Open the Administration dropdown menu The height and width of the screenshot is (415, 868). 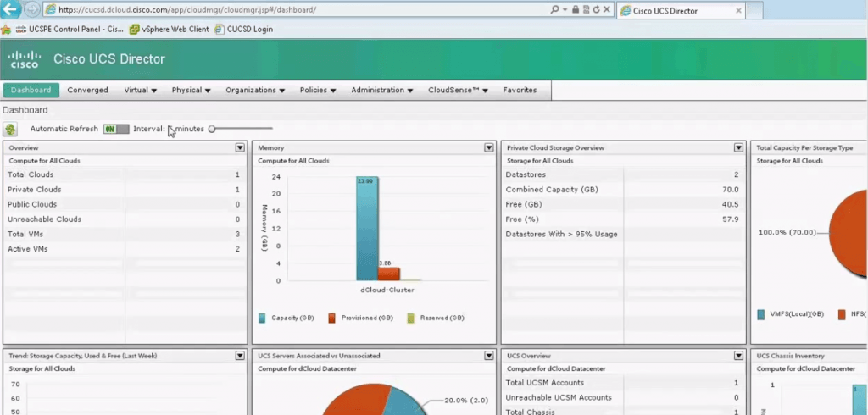click(x=382, y=90)
